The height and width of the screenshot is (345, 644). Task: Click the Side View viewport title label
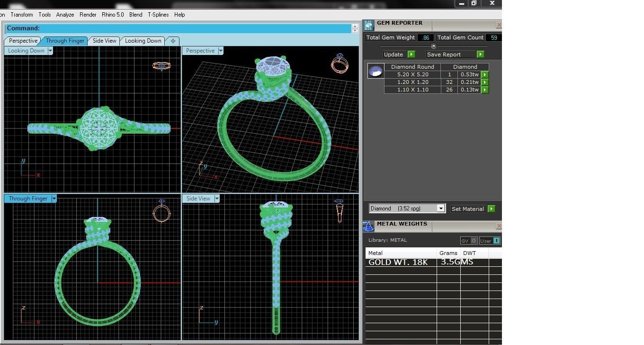pyautogui.click(x=198, y=199)
